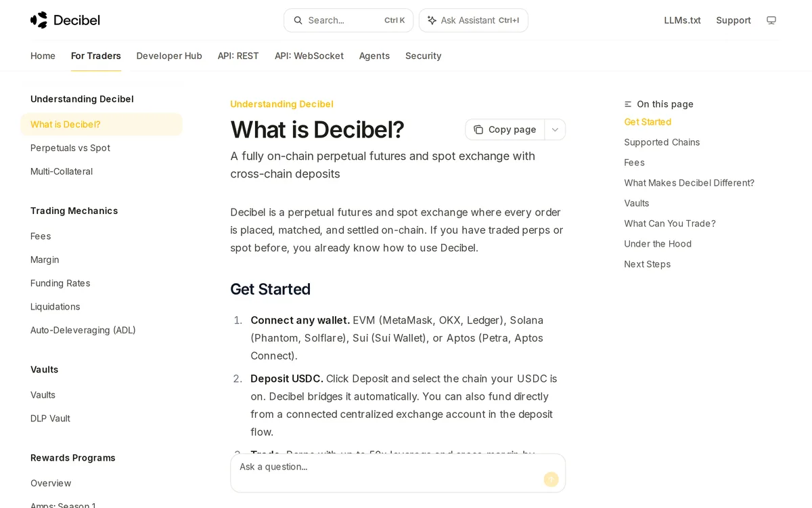
Task: Switch to the Developer Hub tab
Action: (169, 56)
